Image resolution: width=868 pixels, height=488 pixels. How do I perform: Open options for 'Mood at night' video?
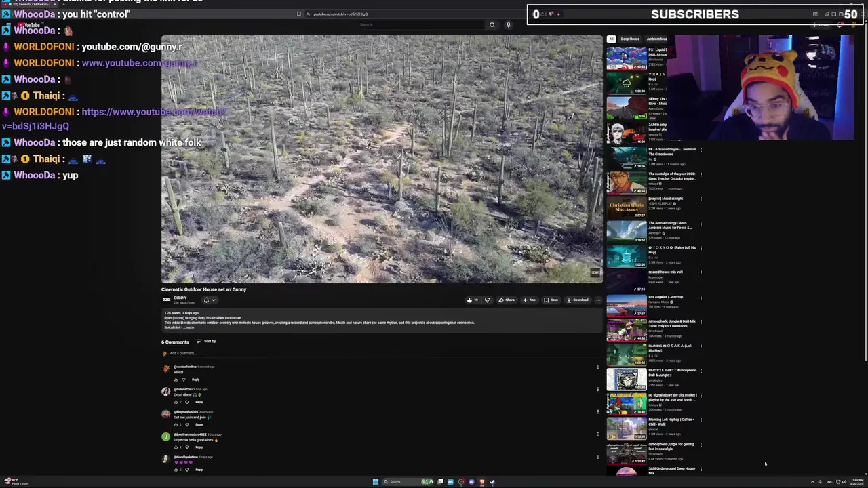coord(701,199)
